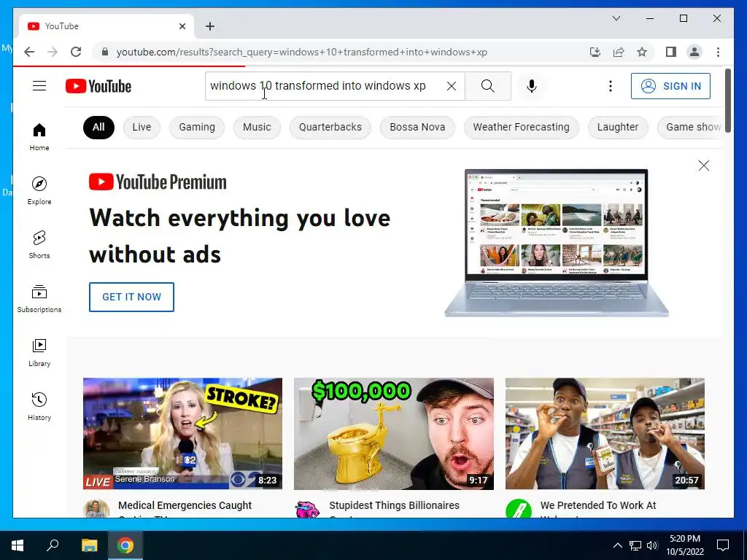Open Subscriptions in sidebar
This screenshot has width=747, height=560.
39,298
